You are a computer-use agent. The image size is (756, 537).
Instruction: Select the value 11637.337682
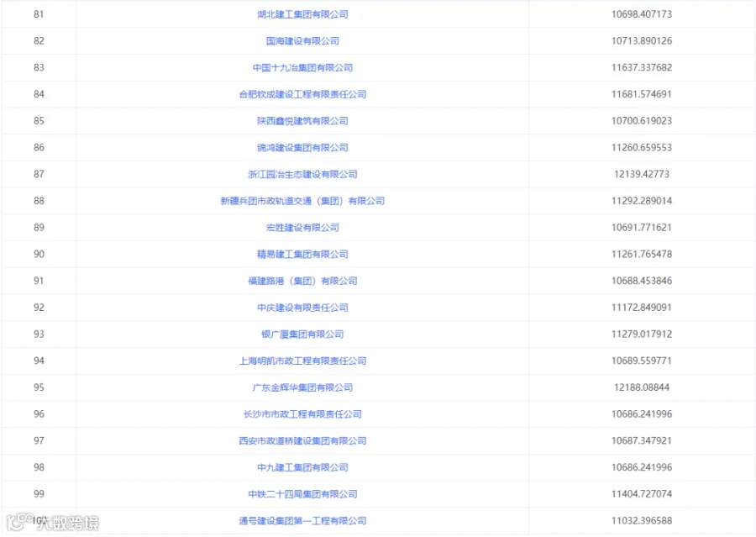click(x=641, y=67)
